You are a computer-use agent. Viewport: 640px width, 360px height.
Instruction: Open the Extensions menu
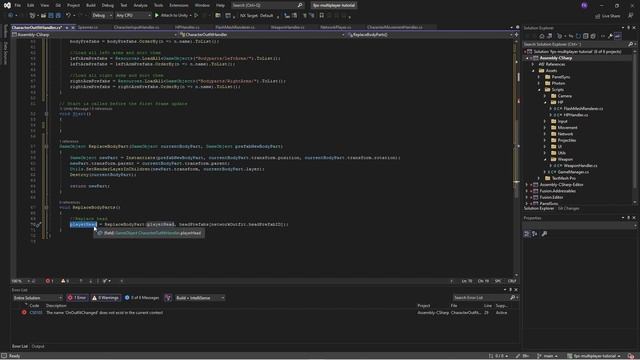click(x=179, y=5)
